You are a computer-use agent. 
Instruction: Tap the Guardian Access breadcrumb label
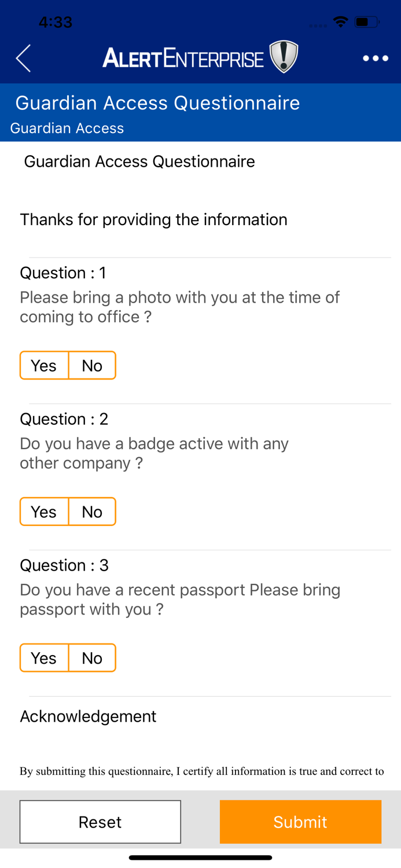pos(66,128)
